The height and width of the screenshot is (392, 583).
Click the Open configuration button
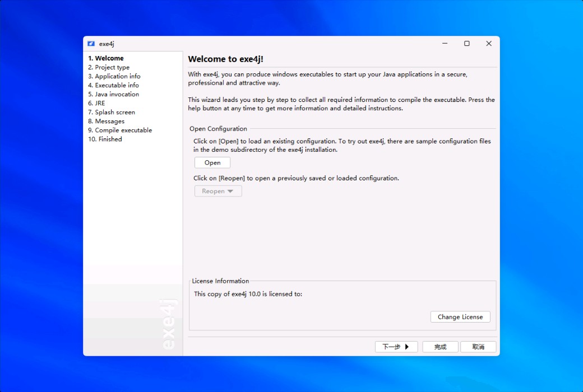point(212,163)
